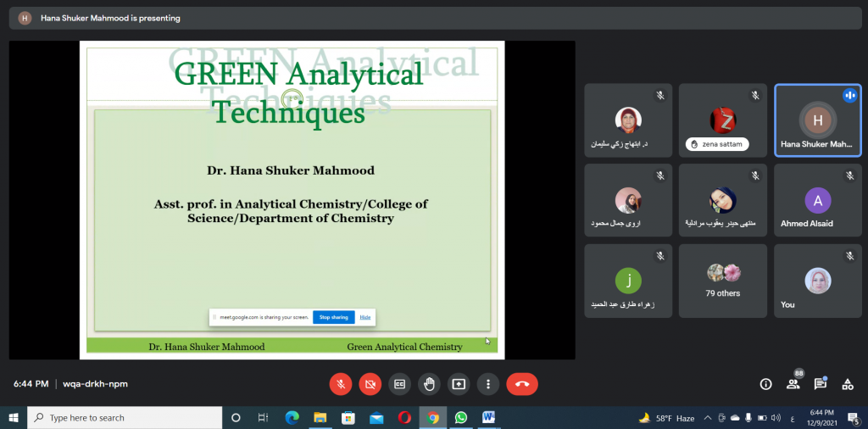Switch to Chrome in the taskbar
This screenshot has width=868, height=429.
[432, 418]
